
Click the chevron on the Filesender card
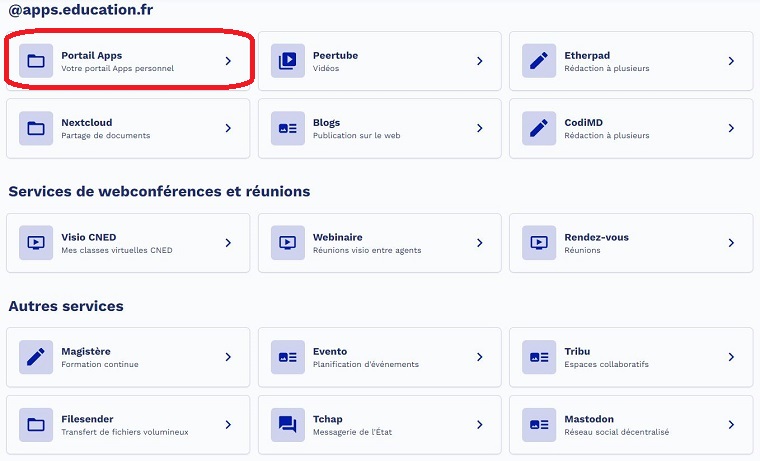[x=228, y=425]
